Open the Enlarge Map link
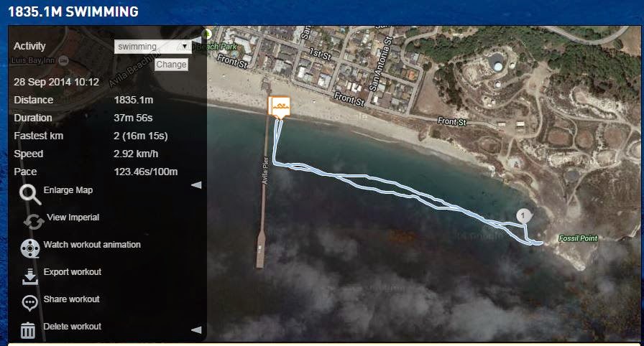The width and height of the screenshot is (644, 346). 68,190
